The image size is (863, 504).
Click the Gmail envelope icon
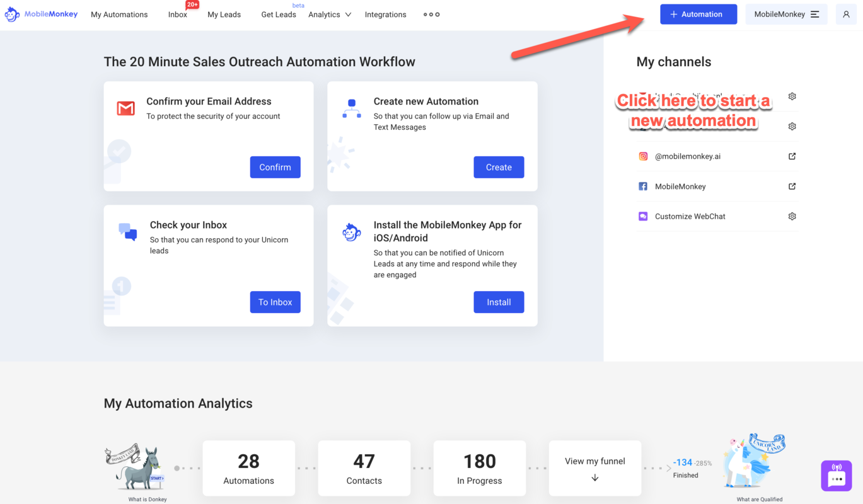coord(126,108)
